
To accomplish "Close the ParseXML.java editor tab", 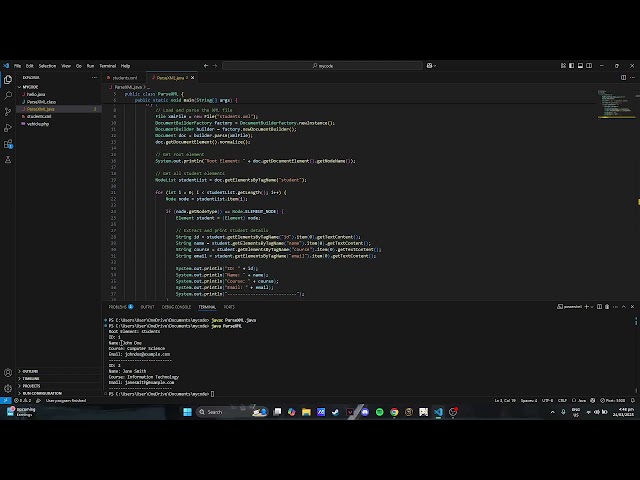I will pos(193,78).
